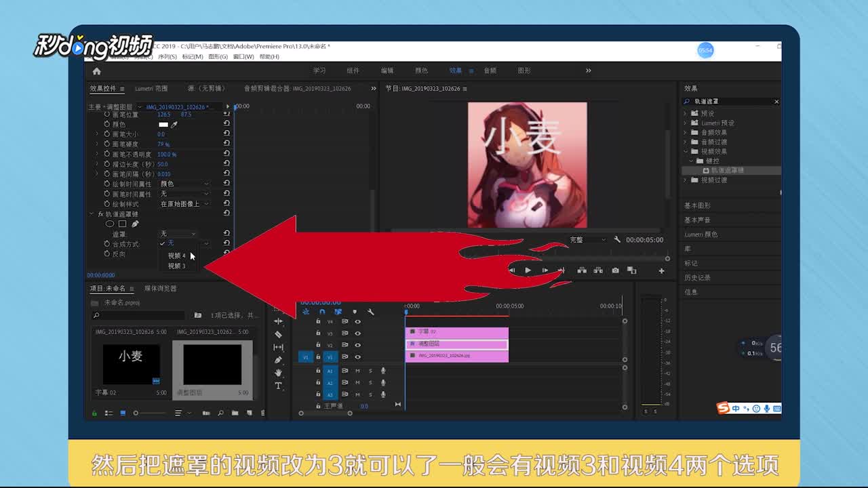This screenshot has height=488, width=868.
Task: Enable voice-over record on track A3
Action: (383, 394)
